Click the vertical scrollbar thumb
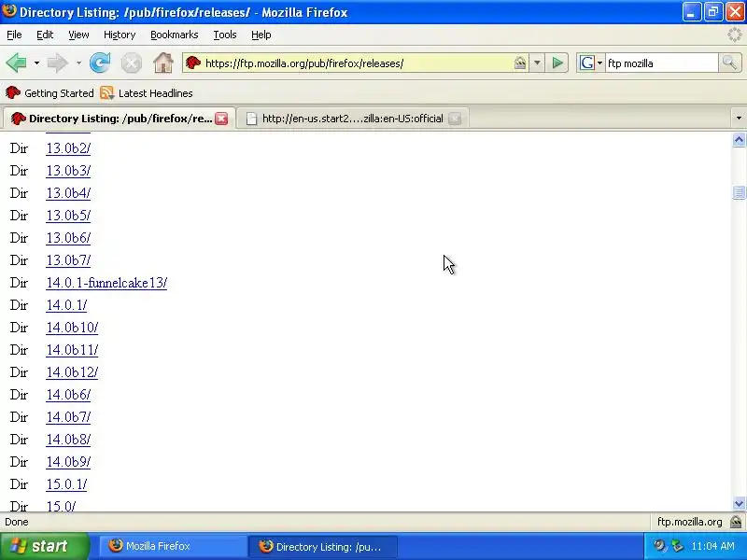This screenshot has width=747, height=560. pos(739,192)
